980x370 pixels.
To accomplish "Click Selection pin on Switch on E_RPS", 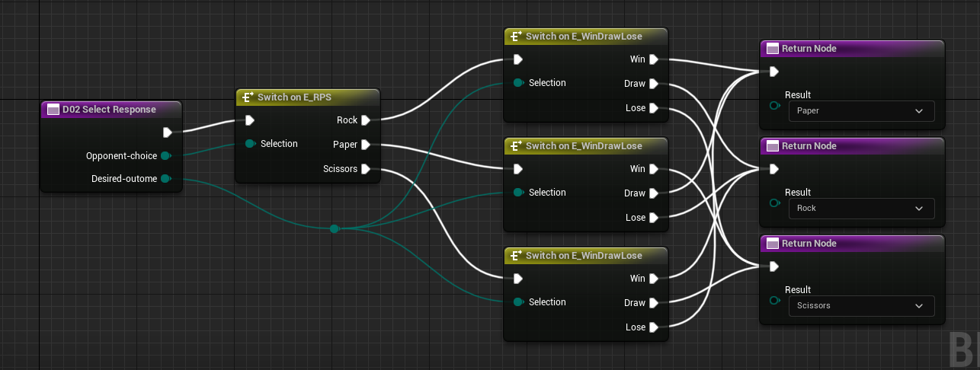I will 250,143.
